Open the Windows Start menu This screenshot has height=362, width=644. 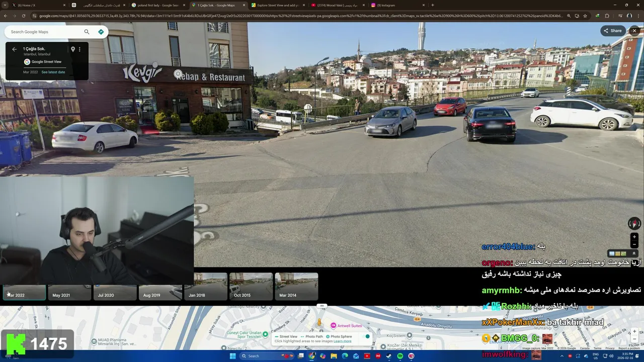click(232, 356)
